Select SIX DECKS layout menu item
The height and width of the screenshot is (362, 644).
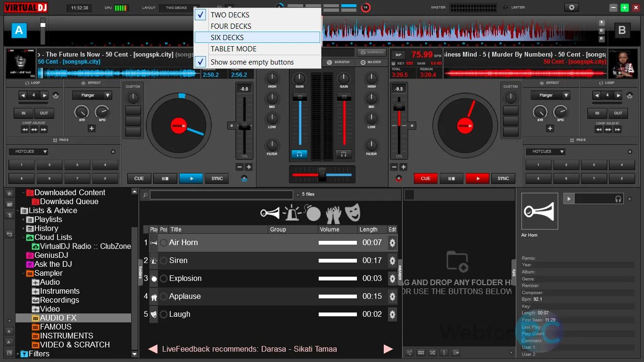(x=257, y=38)
